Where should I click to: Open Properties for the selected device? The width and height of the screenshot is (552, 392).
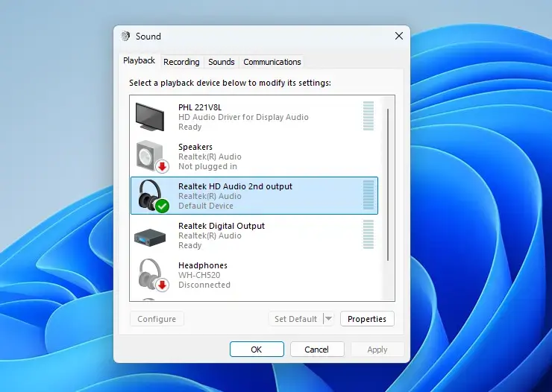(367, 318)
